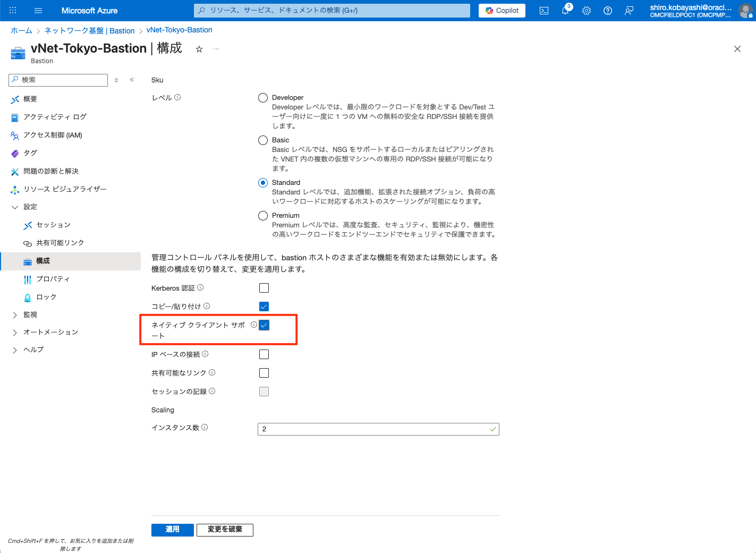Expand the 監視 section
This screenshot has height=553, width=756.
(30, 314)
